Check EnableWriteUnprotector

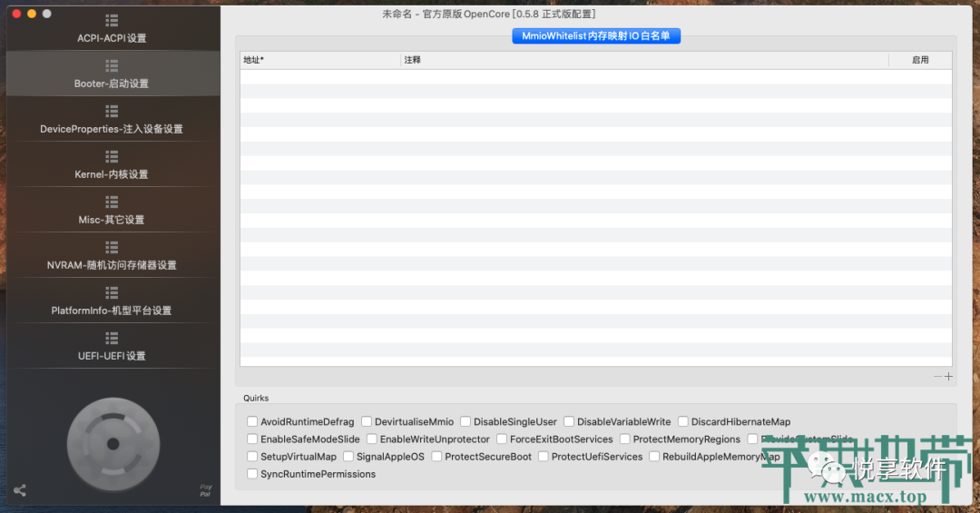coord(371,439)
